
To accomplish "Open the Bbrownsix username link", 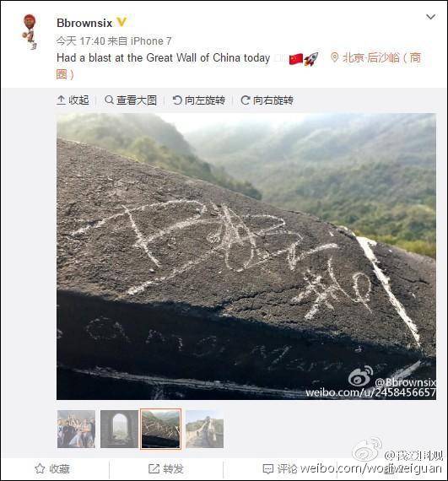I will click(84, 23).
